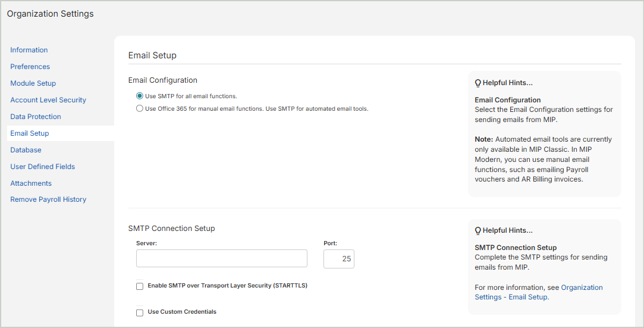The image size is (644, 328).
Task: Select Email Setup in the sidebar
Action: (x=30, y=133)
